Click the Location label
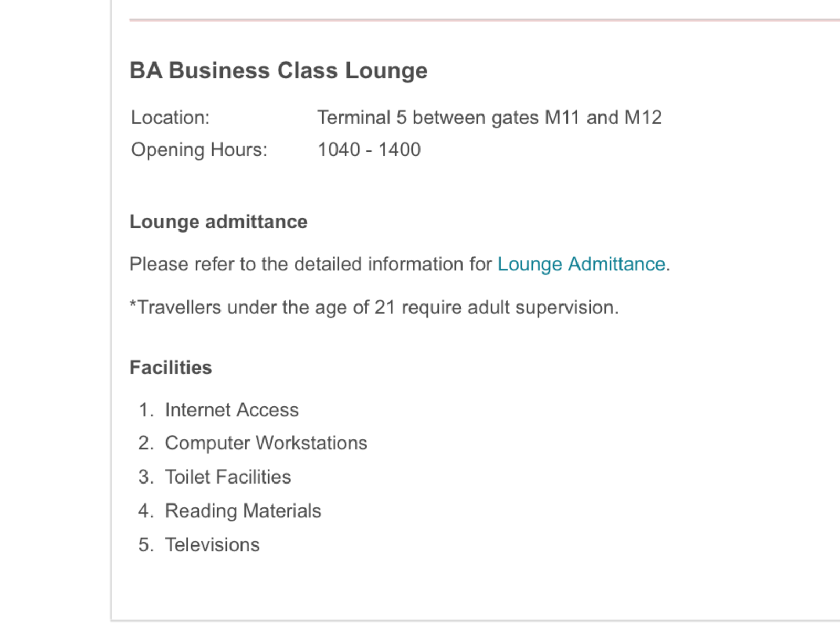 (170, 118)
